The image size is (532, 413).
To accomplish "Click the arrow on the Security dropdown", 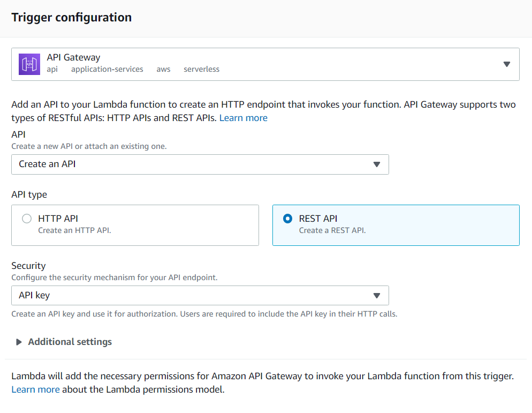I will pyautogui.click(x=377, y=295).
